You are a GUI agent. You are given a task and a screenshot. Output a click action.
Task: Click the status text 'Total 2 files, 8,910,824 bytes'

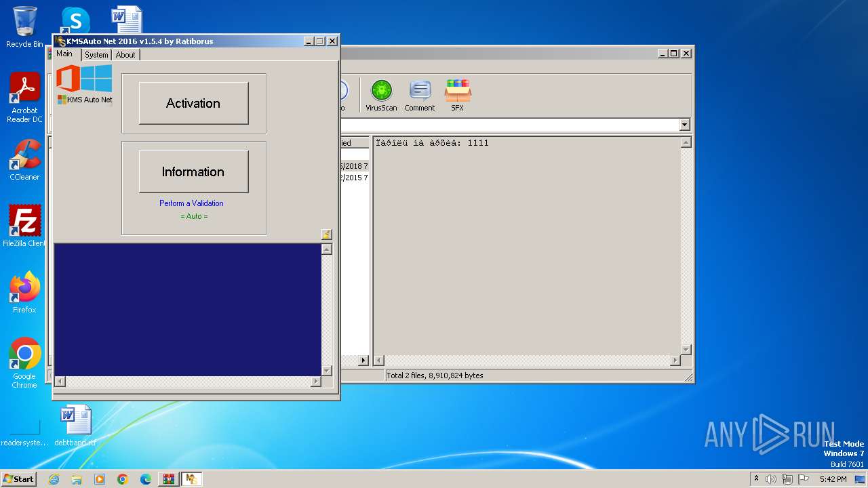pos(435,375)
